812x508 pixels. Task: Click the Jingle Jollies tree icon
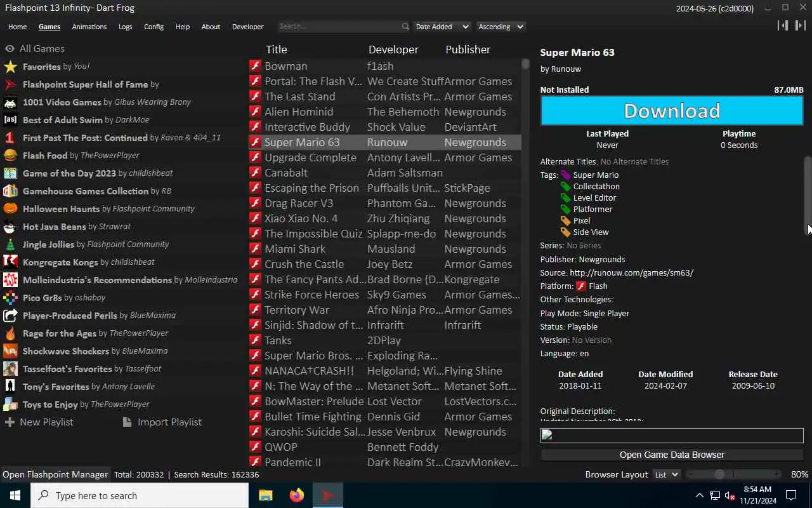(x=10, y=244)
